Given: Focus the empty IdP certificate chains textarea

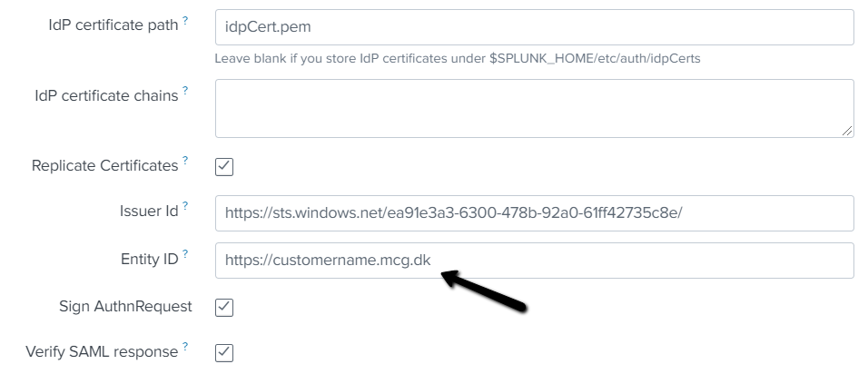Looking at the screenshot, I should [x=534, y=108].
